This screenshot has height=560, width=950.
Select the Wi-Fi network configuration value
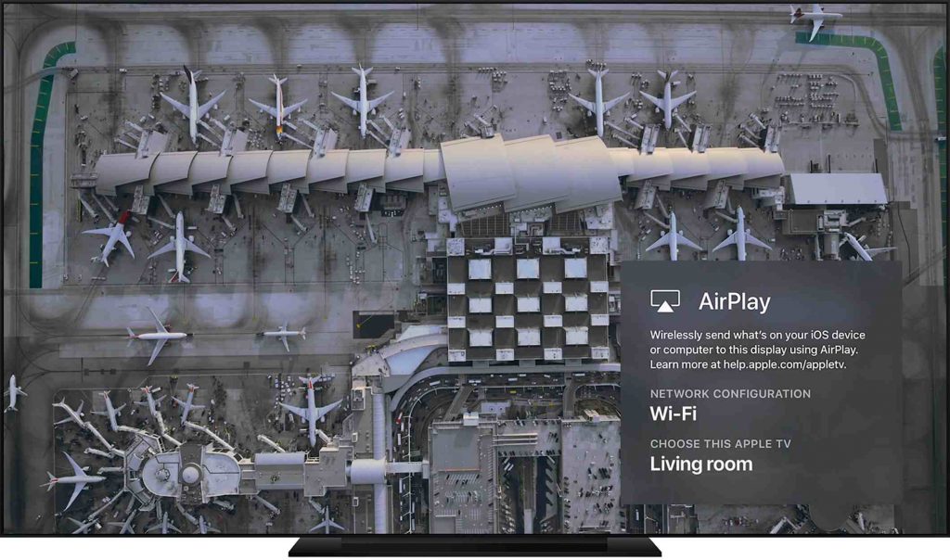point(674,414)
